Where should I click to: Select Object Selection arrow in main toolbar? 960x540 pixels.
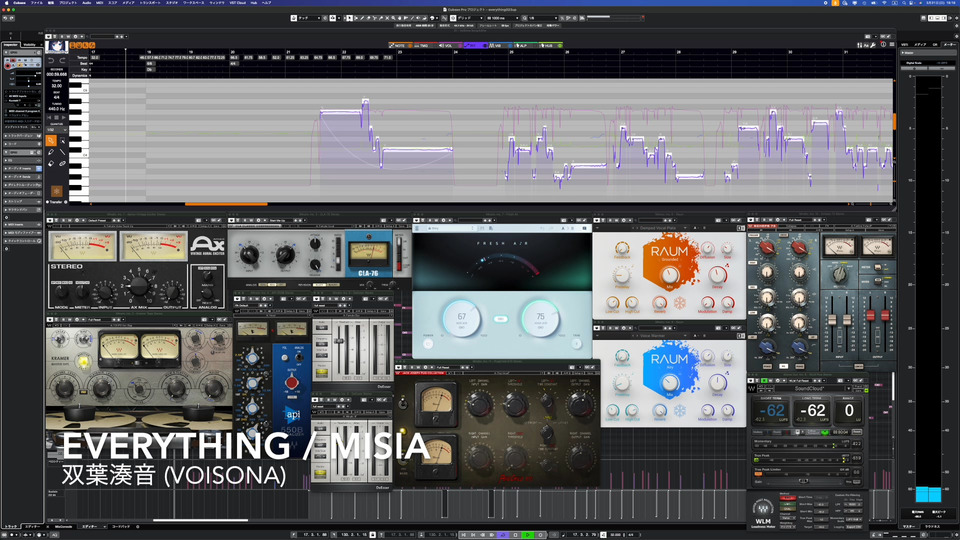tap(350, 18)
